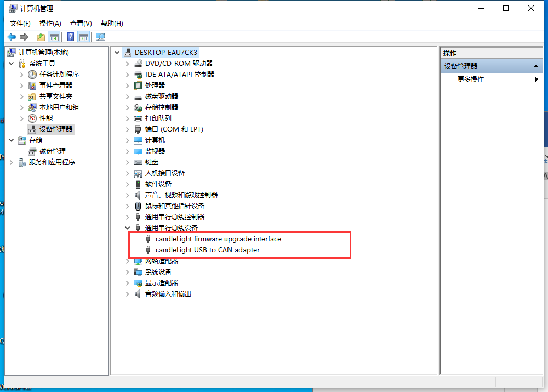
Task: Expand the 端口 (COM 和 LPT) category
Action: (x=128, y=129)
